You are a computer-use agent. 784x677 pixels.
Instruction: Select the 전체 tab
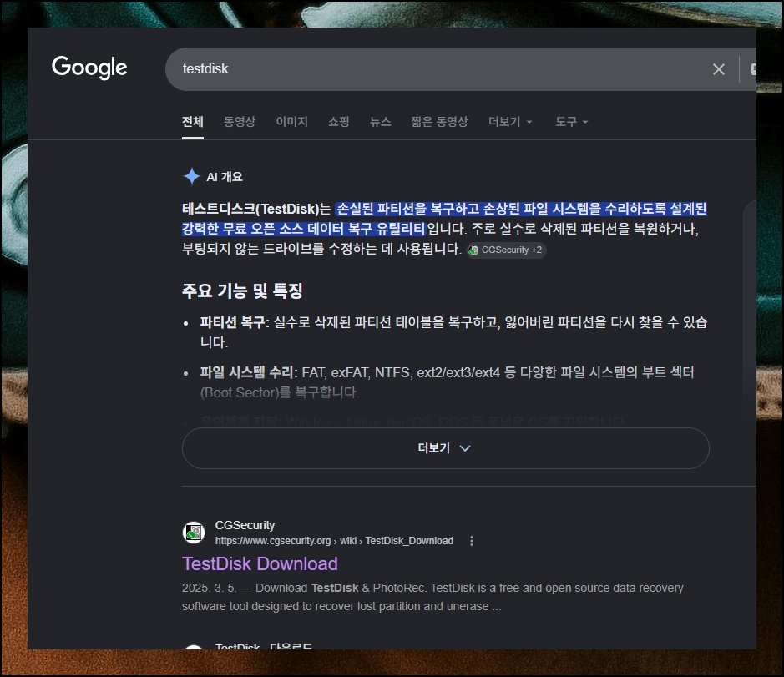point(193,122)
